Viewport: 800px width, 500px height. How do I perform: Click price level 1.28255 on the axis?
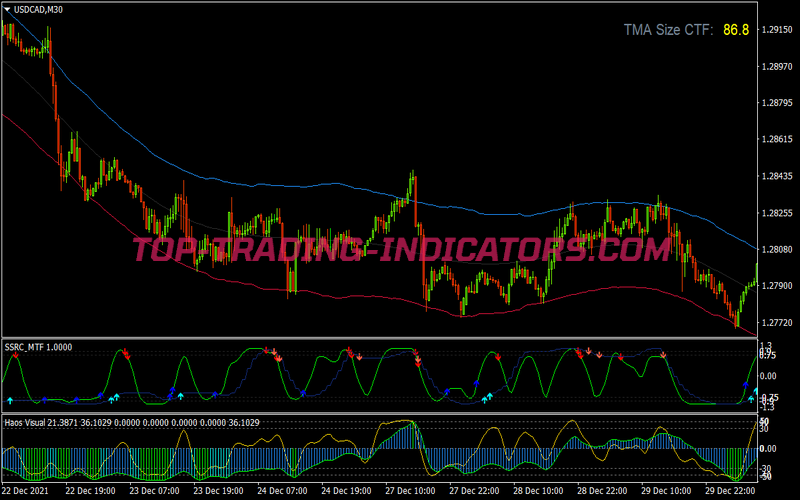777,213
